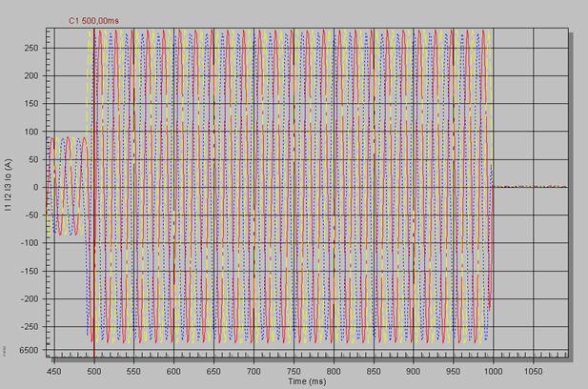This screenshot has height=389, width=588.
Task: Click the C1 500,00ms cursor label
Action: click(93, 21)
